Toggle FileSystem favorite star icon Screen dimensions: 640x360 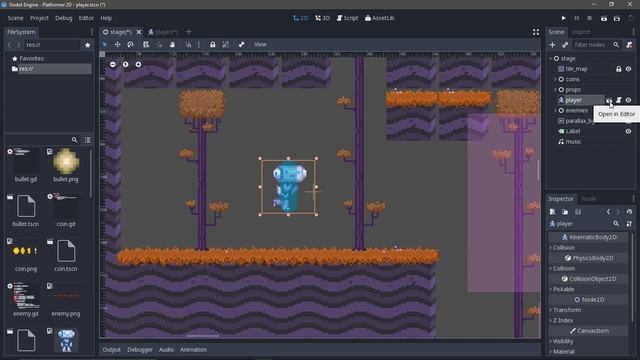coord(87,45)
